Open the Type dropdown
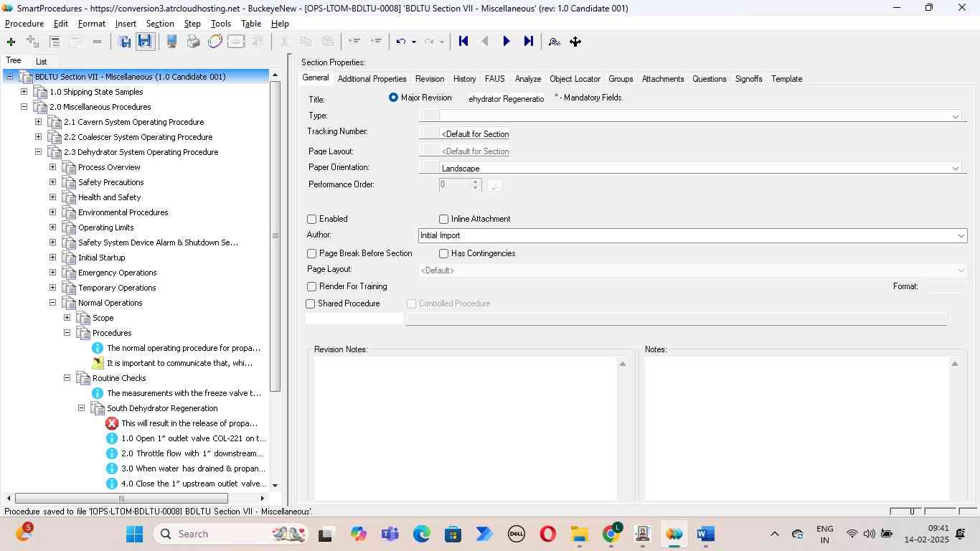 point(955,116)
